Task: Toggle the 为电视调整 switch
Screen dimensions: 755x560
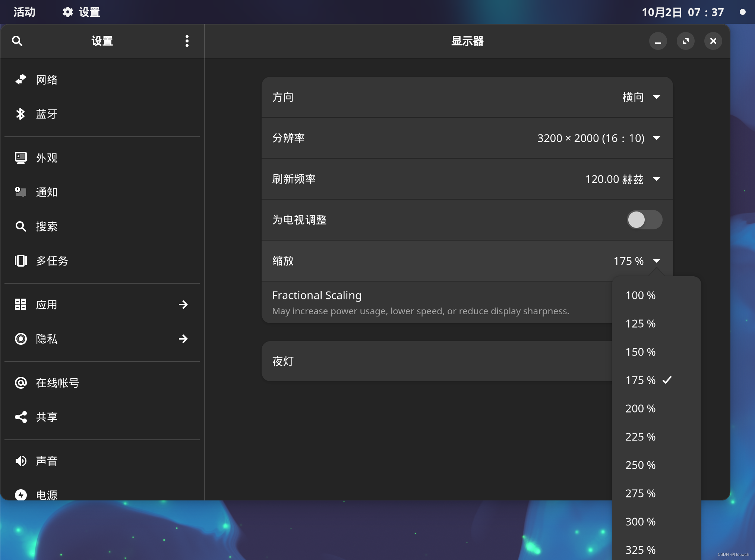Action: (x=644, y=220)
